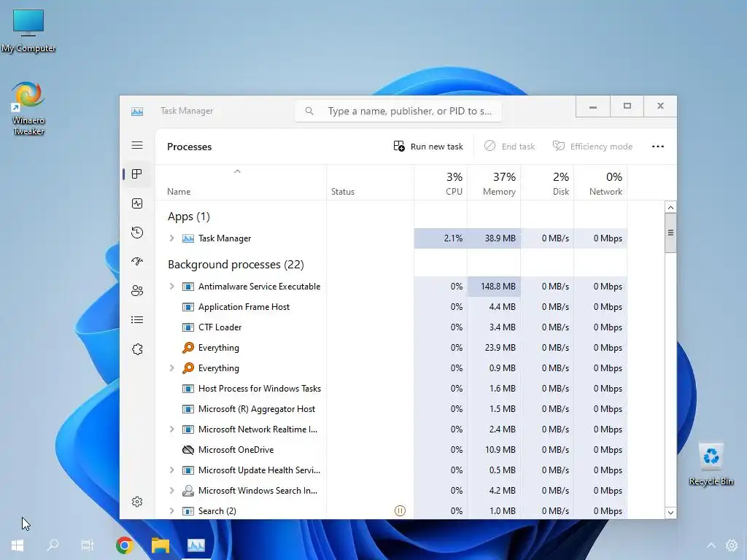Click the process search input field

pyautogui.click(x=398, y=111)
